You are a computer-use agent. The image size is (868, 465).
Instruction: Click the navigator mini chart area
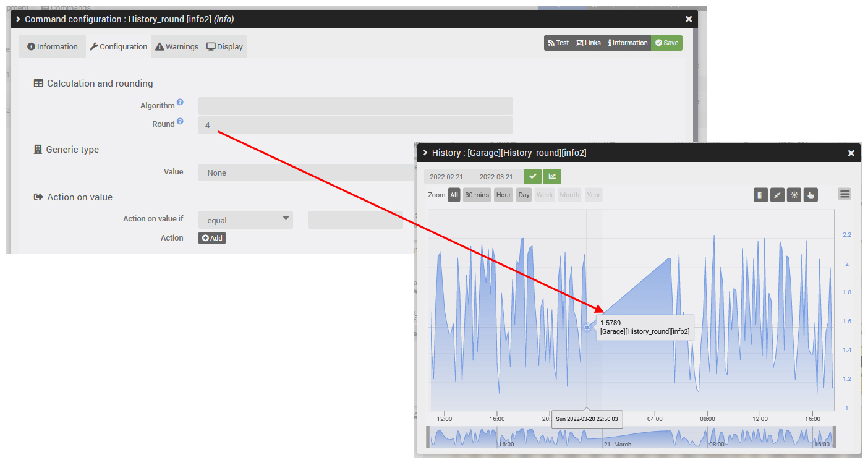pyautogui.click(x=631, y=437)
